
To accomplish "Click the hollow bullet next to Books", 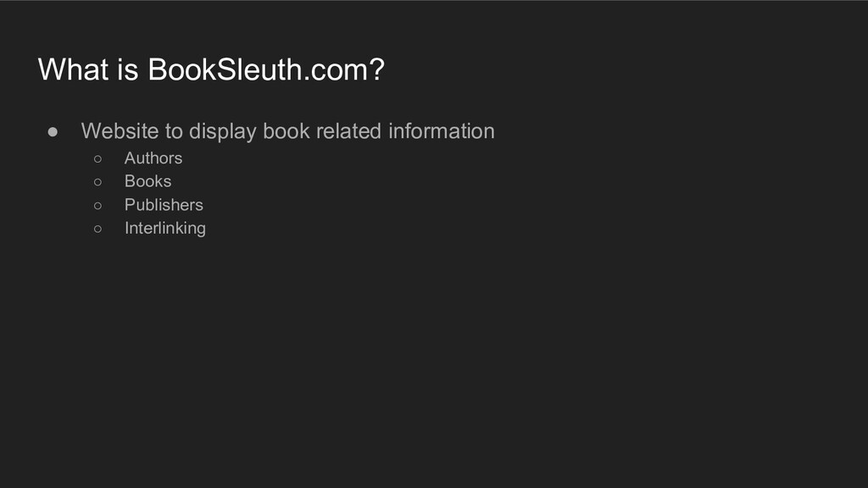I will [x=98, y=182].
